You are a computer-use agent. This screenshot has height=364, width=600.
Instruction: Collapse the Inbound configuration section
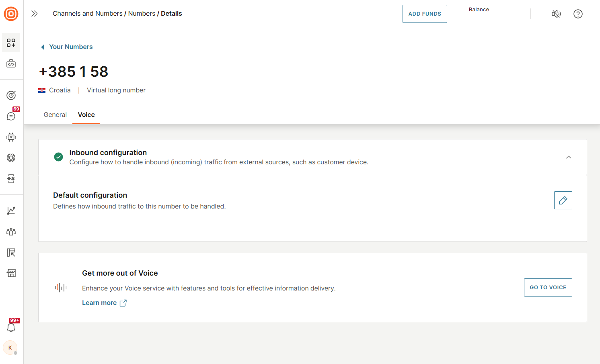click(x=568, y=157)
